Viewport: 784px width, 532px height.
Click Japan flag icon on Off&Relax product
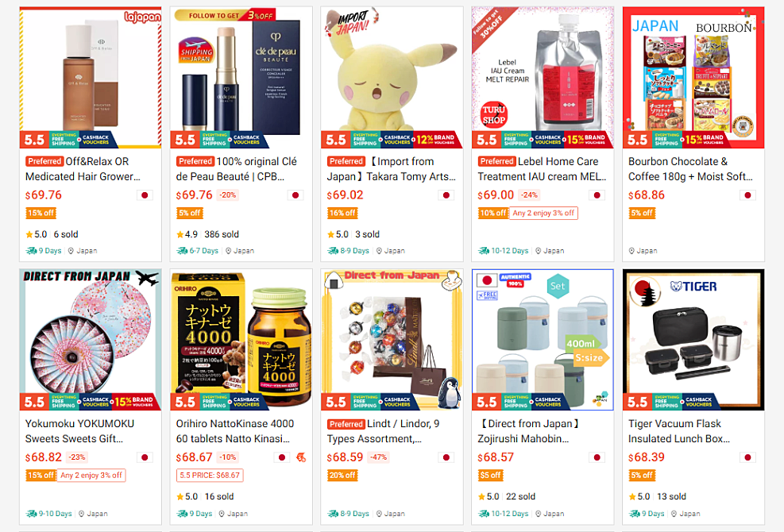click(x=145, y=195)
